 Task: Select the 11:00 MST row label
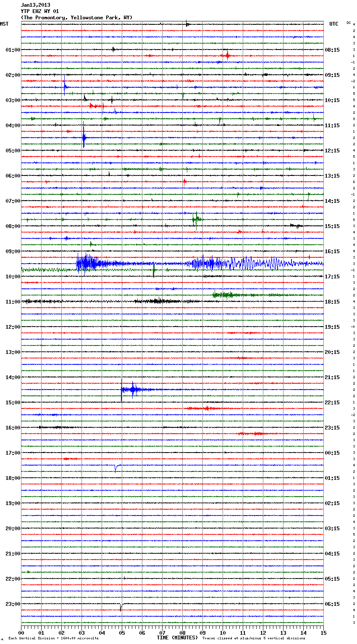(13, 302)
